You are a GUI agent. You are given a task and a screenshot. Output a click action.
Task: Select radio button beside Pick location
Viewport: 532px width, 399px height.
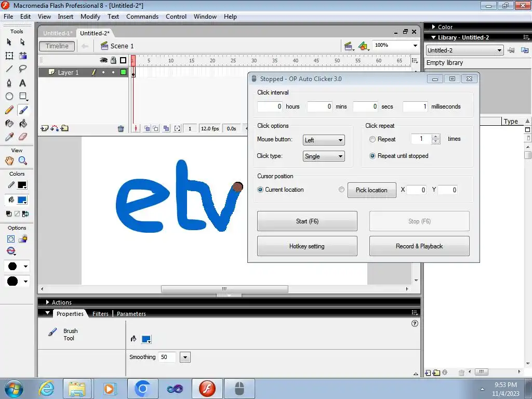pyautogui.click(x=341, y=190)
